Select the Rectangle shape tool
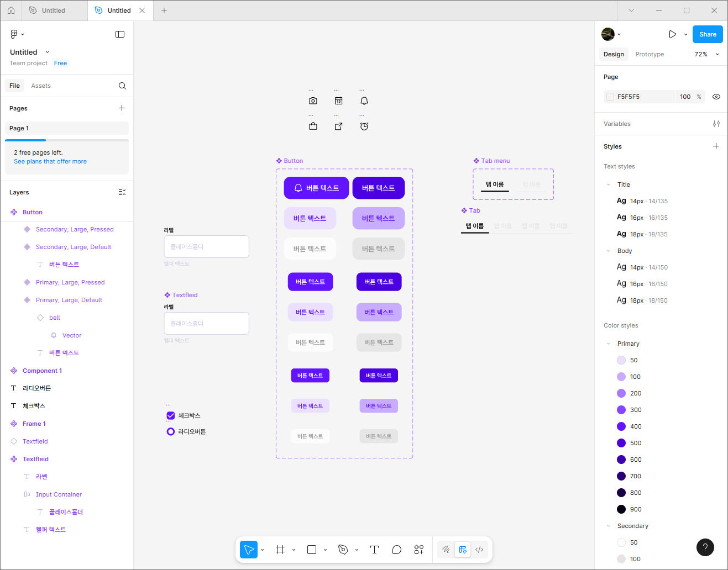 [x=312, y=550]
